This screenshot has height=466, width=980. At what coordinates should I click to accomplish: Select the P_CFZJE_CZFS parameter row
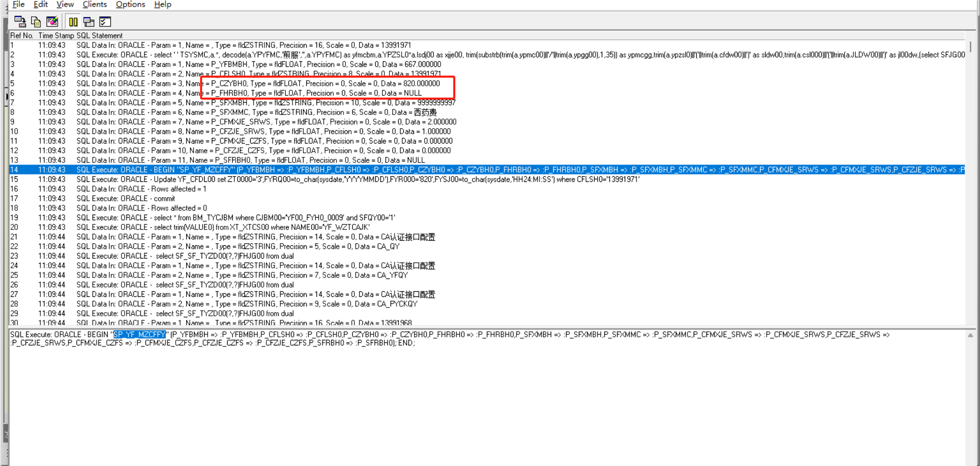coord(487,151)
